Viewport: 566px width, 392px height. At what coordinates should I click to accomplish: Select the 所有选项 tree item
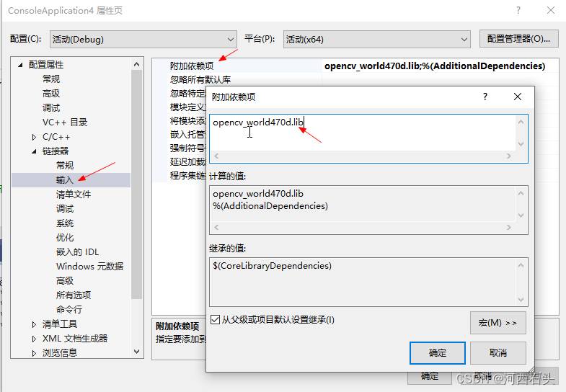pyautogui.click(x=74, y=295)
